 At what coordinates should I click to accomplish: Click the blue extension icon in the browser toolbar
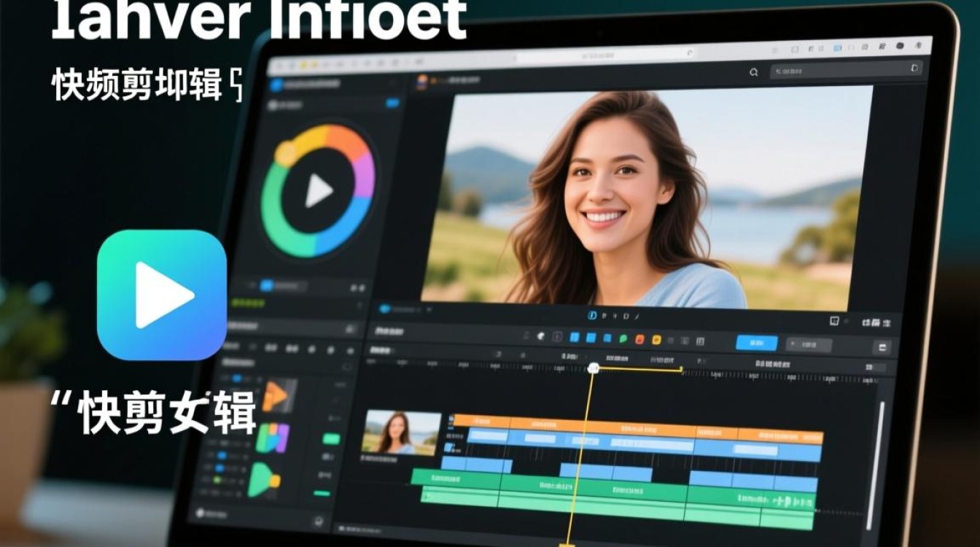(838, 47)
